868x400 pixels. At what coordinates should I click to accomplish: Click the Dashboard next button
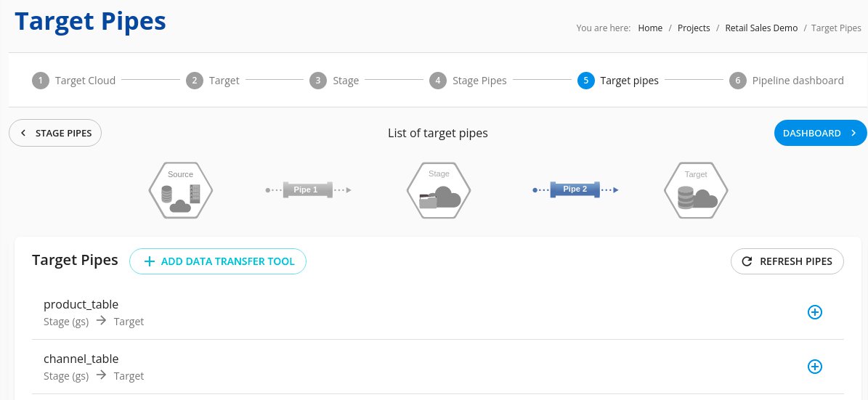point(820,133)
